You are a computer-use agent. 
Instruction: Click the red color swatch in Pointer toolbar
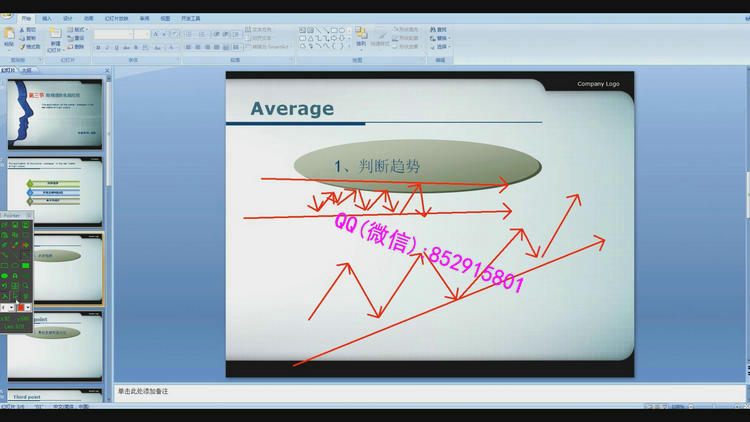[x=20, y=308]
